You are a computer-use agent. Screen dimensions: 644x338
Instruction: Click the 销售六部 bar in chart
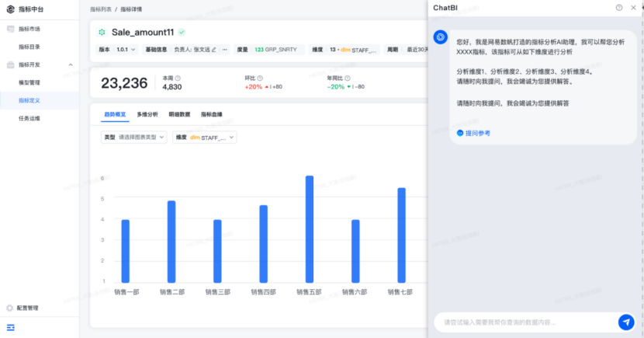pos(355,251)
